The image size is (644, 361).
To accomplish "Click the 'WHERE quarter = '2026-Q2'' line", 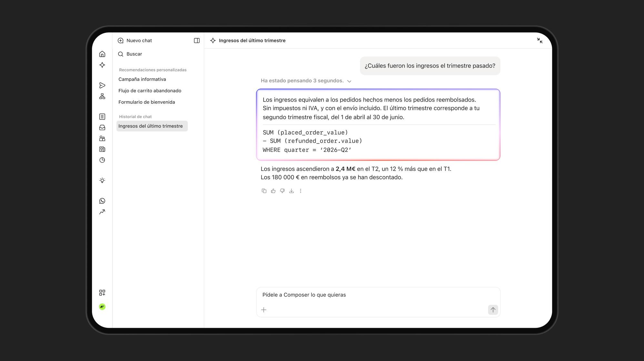I will pos(307,150).
